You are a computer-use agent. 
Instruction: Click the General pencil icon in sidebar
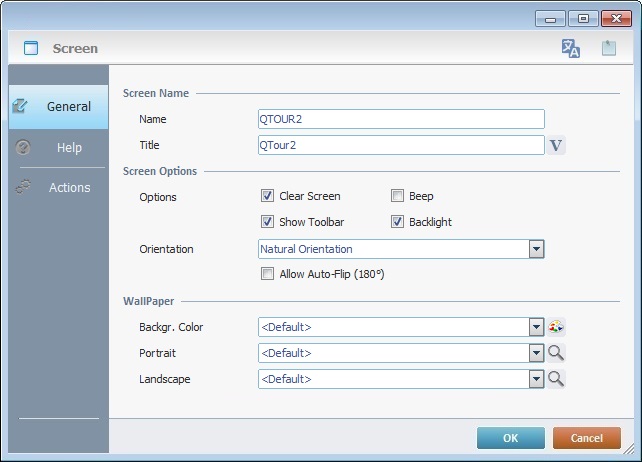(20, 106)
